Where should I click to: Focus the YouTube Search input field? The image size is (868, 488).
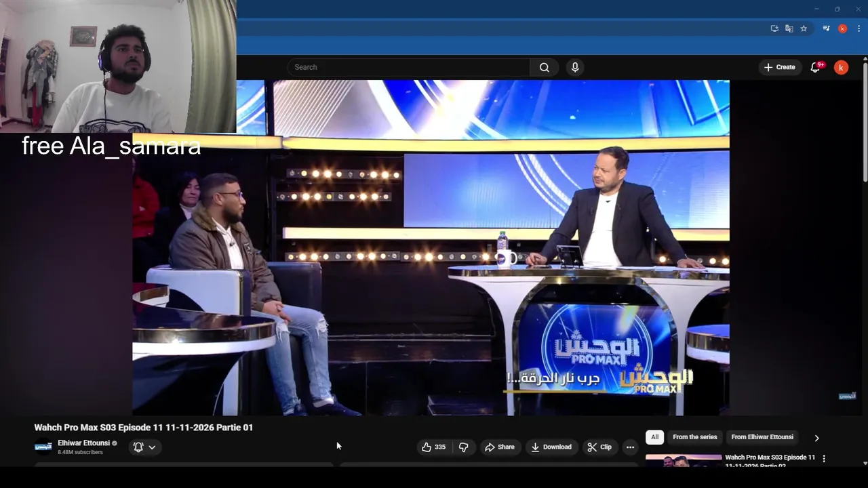pos(408,67)
